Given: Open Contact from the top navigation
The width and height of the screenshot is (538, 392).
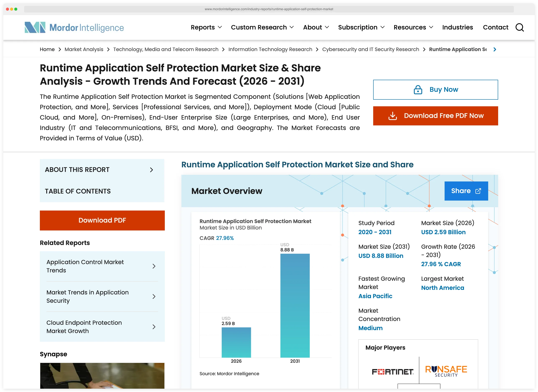Looking at the screenshot, I should (495, 27).
